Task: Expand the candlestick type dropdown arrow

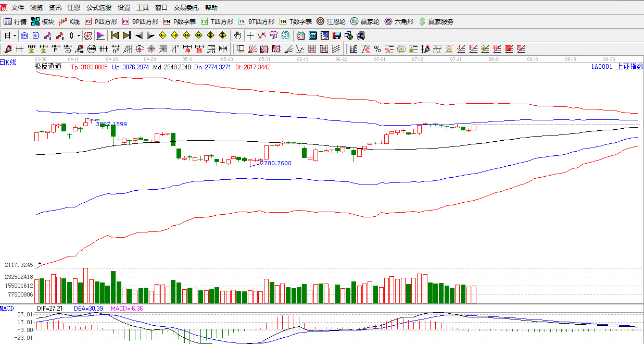Action: pyautogui.click(x=79, y=35)
